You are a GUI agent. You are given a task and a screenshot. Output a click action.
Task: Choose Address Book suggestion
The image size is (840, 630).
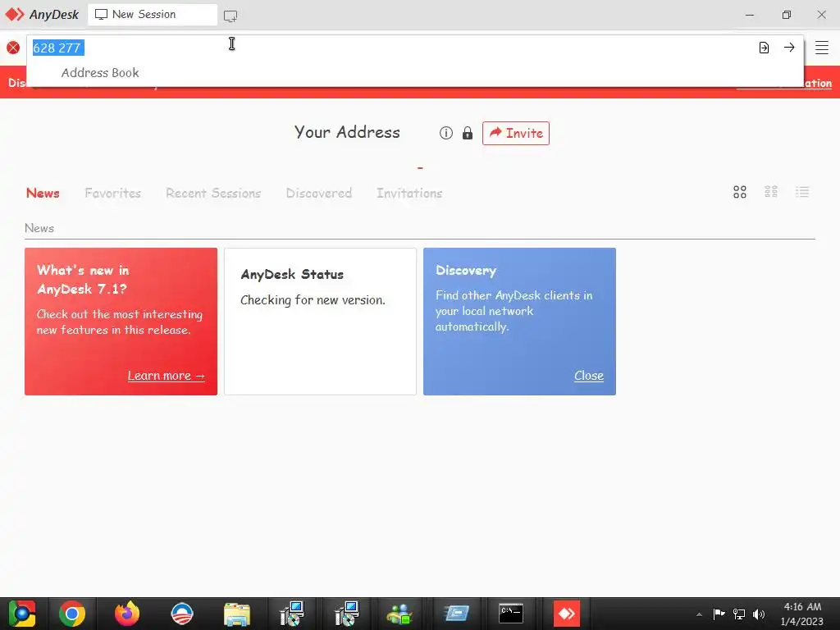tap(100, 73)
